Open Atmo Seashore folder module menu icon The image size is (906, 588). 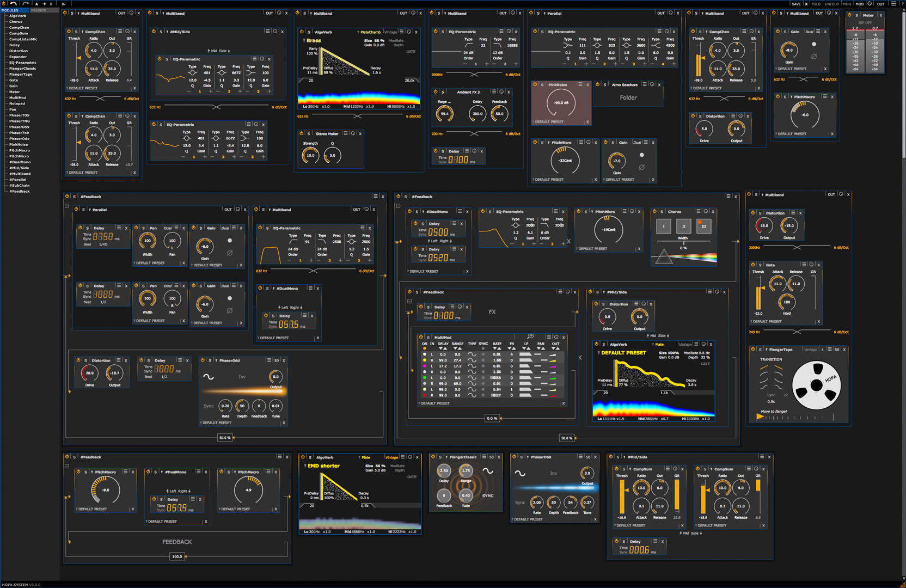(x=645, y=84)
